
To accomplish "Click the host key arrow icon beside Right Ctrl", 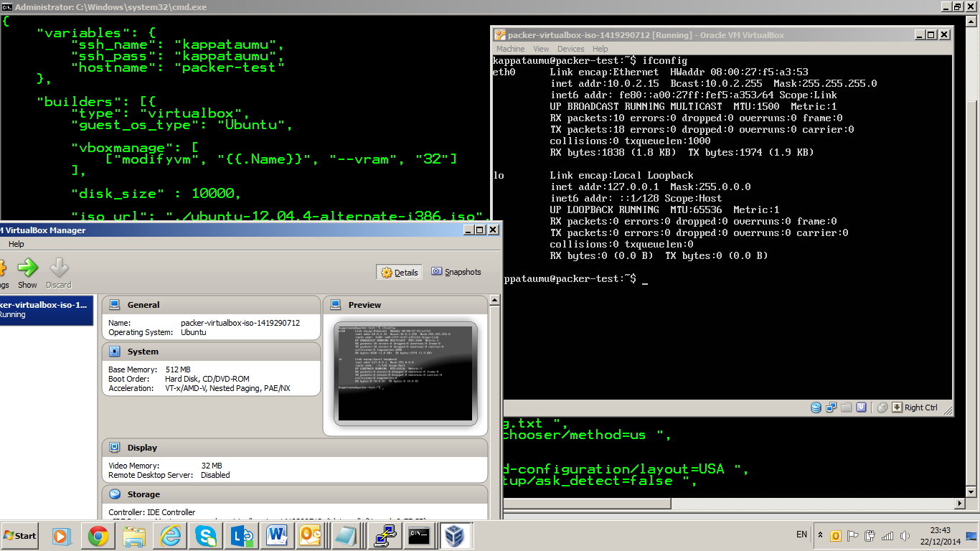I will (x=897, y=408).
